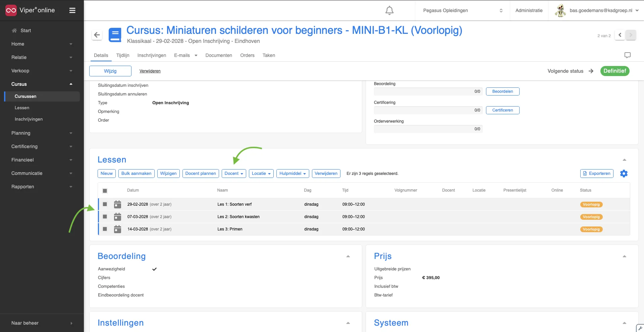Deselect Les 3: Primen checkbox
The width and height of the screenshot is (644, 332).
(x=105, y=229)
